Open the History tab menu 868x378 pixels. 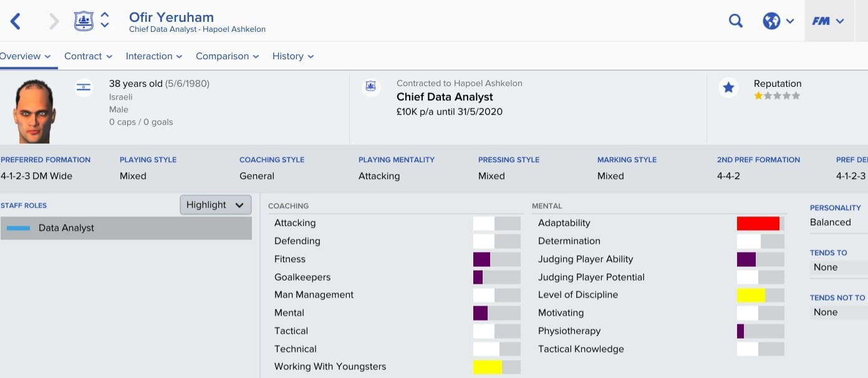(292, 56)
